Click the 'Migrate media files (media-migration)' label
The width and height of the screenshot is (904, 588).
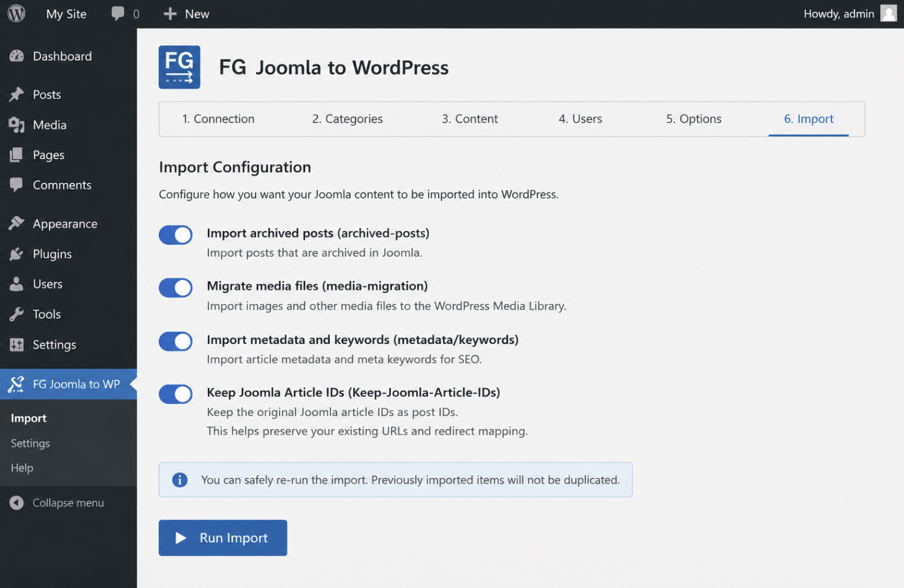[317, 285]
